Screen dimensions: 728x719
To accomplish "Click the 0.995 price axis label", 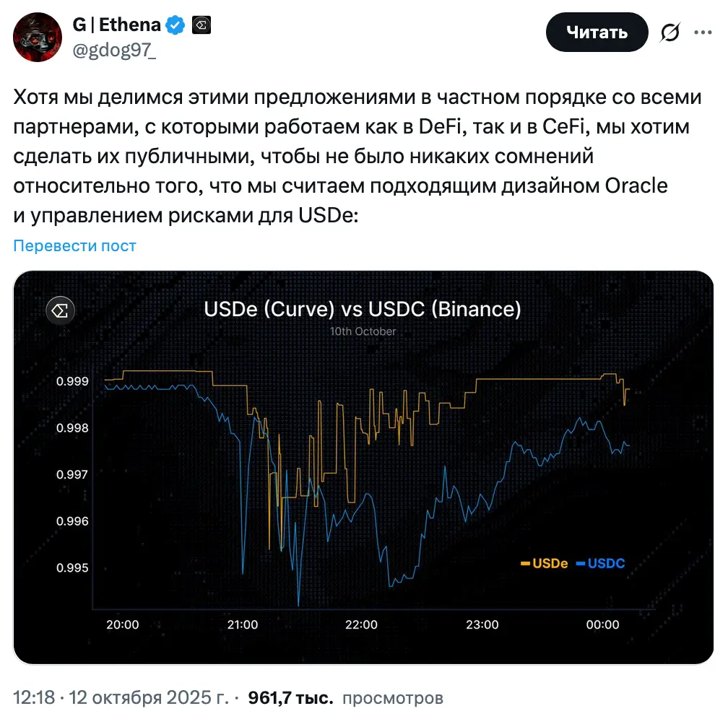I will tap(72, 567).
